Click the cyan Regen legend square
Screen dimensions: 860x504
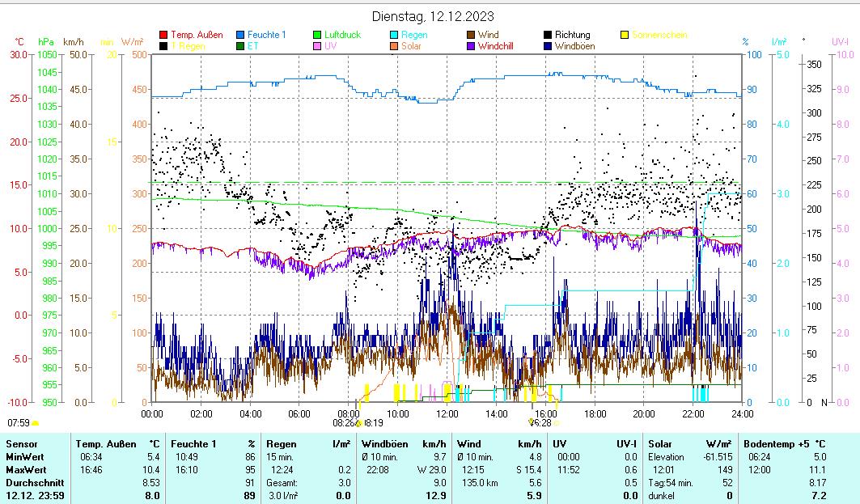click(393, 35)
